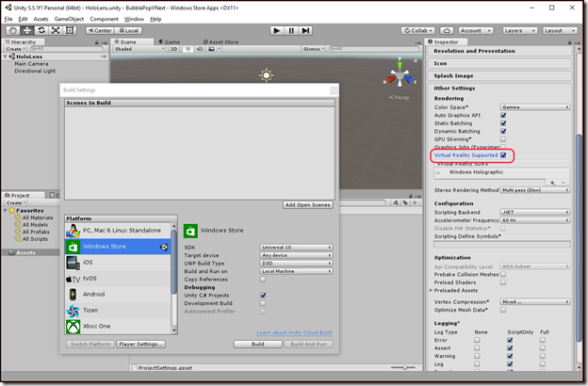The height and width of the screenshot is (386, 588).
Task: Open Stereo Rendering Method dropdown
Action: pyautogui.click(x=534, y=190)
